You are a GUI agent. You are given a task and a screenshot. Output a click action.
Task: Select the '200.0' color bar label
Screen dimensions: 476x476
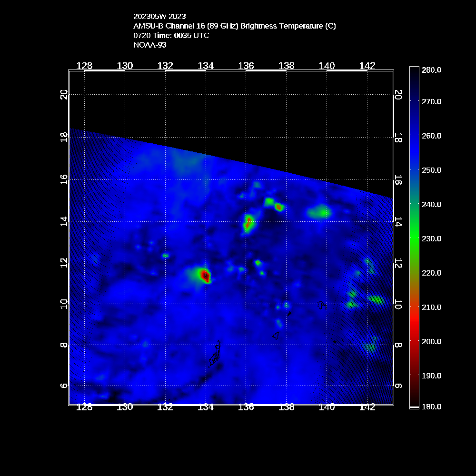tap(431, 341)
